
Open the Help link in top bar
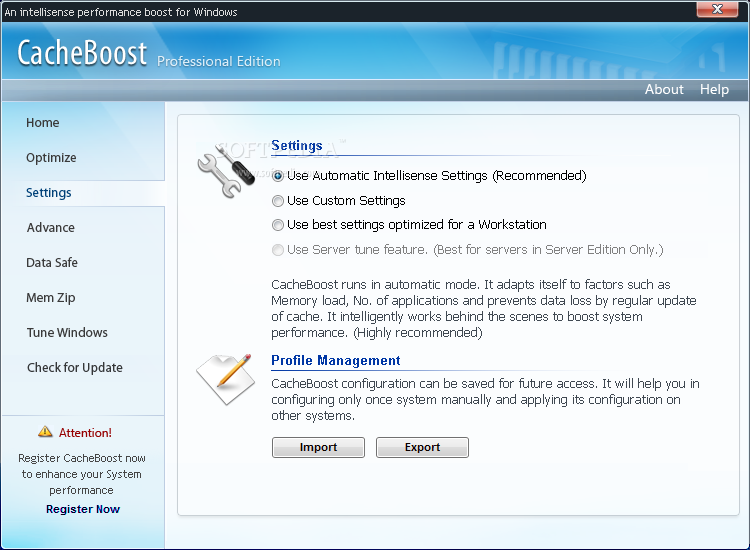coord(714,89)
